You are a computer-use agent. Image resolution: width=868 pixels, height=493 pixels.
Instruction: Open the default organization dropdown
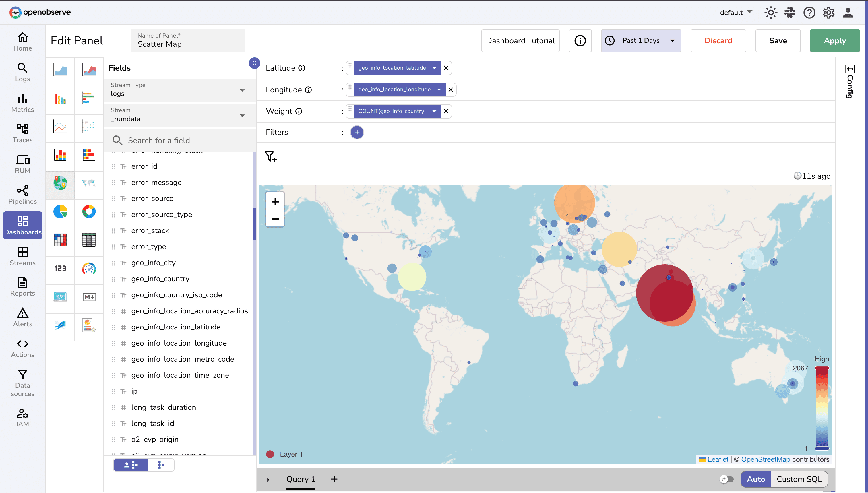click(735, 13)
